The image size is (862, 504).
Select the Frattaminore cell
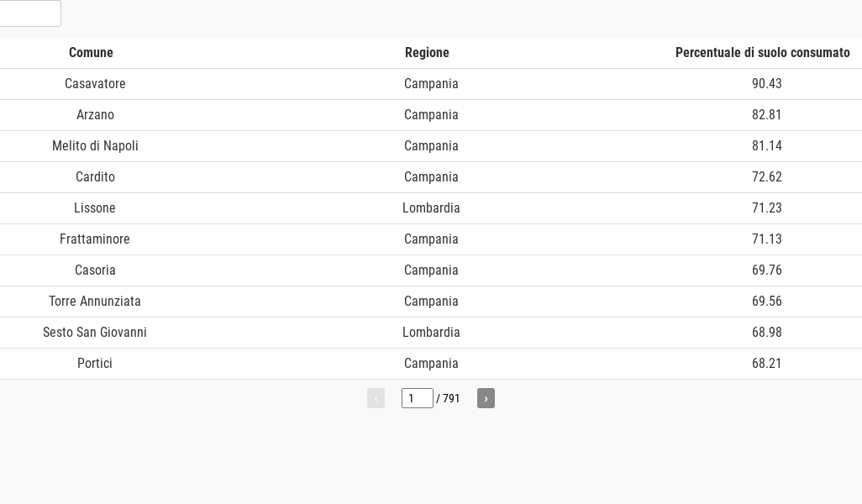[95, 239]
